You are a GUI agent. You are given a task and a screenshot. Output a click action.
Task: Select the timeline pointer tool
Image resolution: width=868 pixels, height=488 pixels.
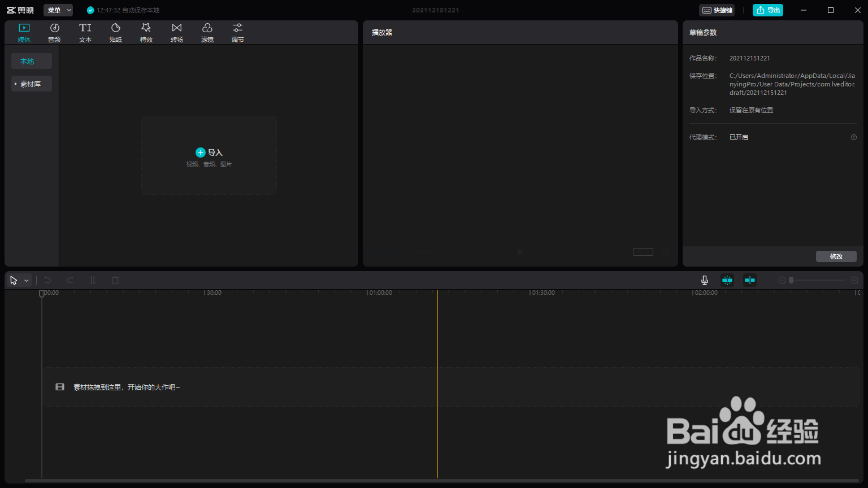(x=14, y=280)
